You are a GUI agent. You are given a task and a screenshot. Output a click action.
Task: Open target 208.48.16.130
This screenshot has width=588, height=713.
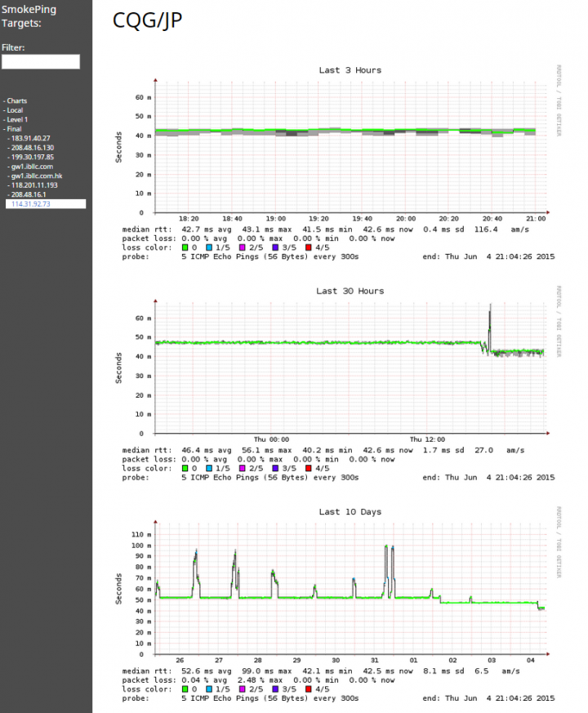33,148
